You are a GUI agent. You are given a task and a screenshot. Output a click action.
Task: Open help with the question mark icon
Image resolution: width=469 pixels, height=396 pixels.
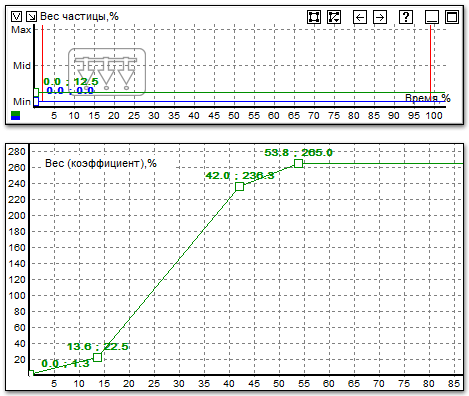(x=406, y=17)
